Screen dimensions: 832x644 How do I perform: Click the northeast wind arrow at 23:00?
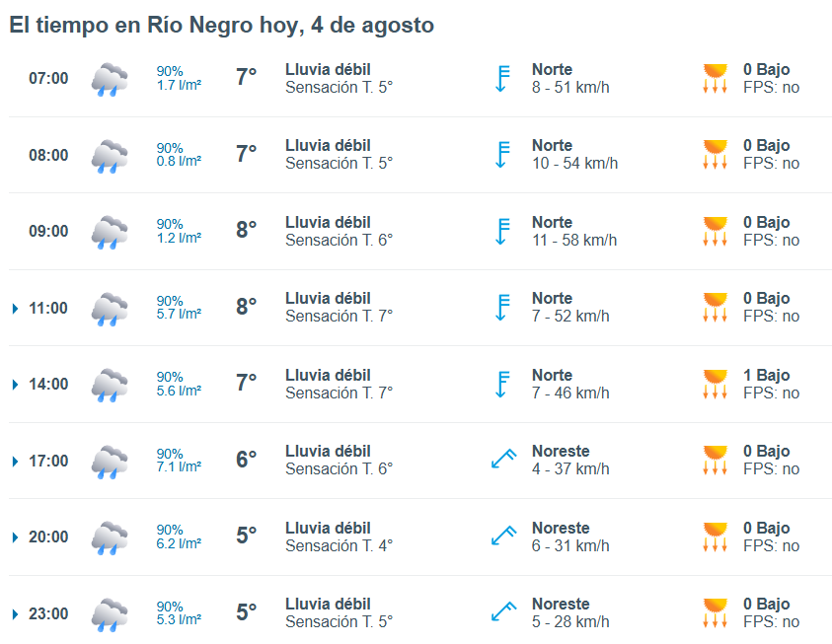503,611
